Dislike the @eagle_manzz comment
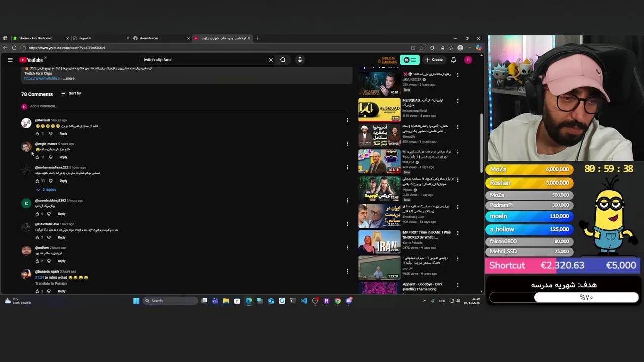 pyautogui.click(x=51, y=157)
